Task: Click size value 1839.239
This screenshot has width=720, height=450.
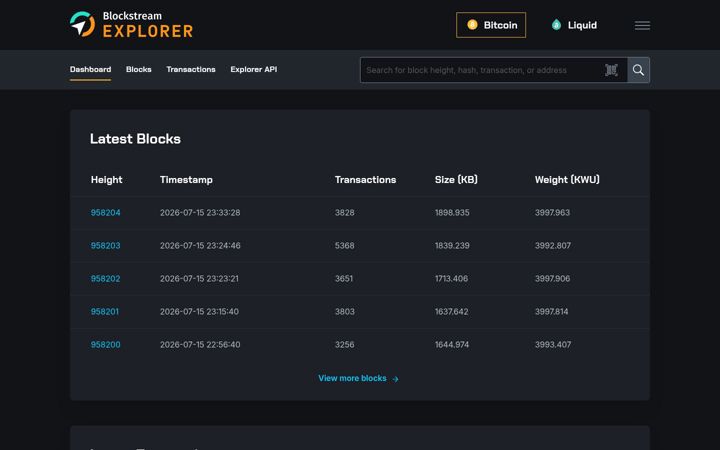Action: [x=452, y=246]
